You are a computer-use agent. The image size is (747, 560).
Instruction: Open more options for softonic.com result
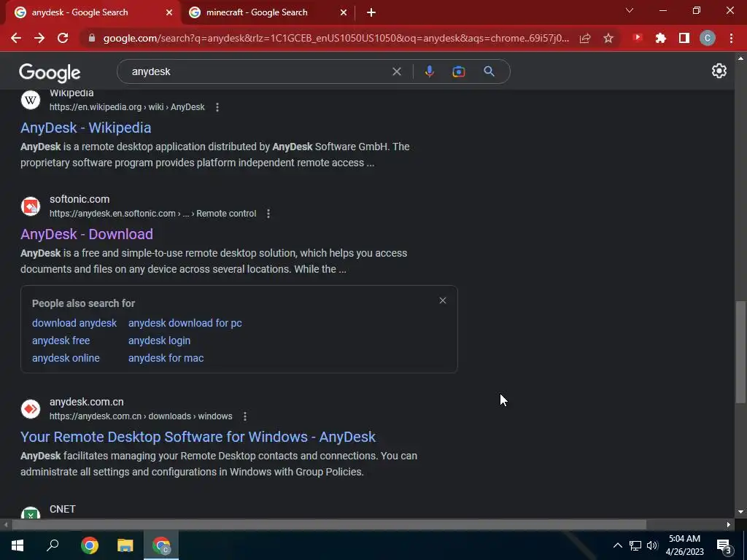[x=268, y=214]
